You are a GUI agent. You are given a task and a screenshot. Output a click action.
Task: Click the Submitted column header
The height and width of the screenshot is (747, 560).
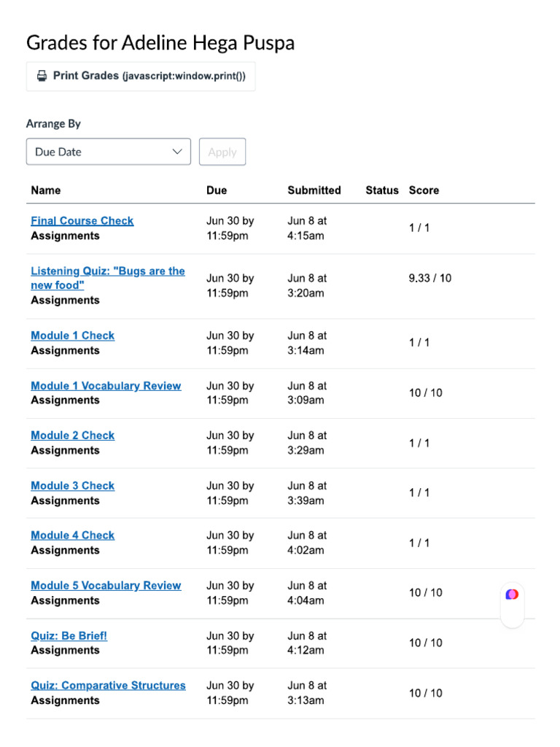(314, 190)
